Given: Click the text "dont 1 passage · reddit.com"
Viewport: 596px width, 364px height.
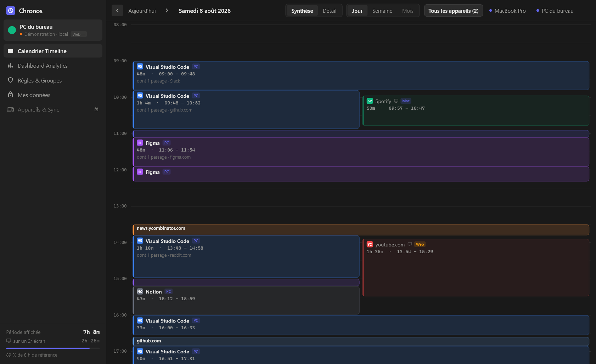Looking at the screenshot, I should [x=164, y=255].
